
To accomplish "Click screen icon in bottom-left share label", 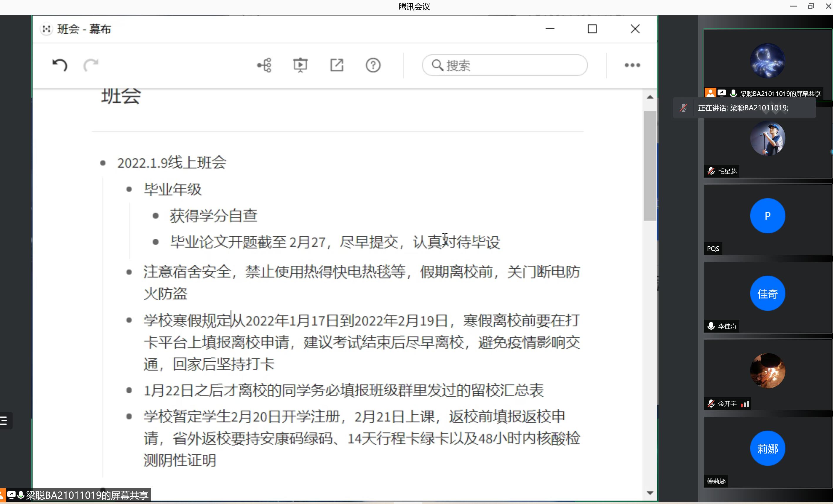I will tap(11, 495).
